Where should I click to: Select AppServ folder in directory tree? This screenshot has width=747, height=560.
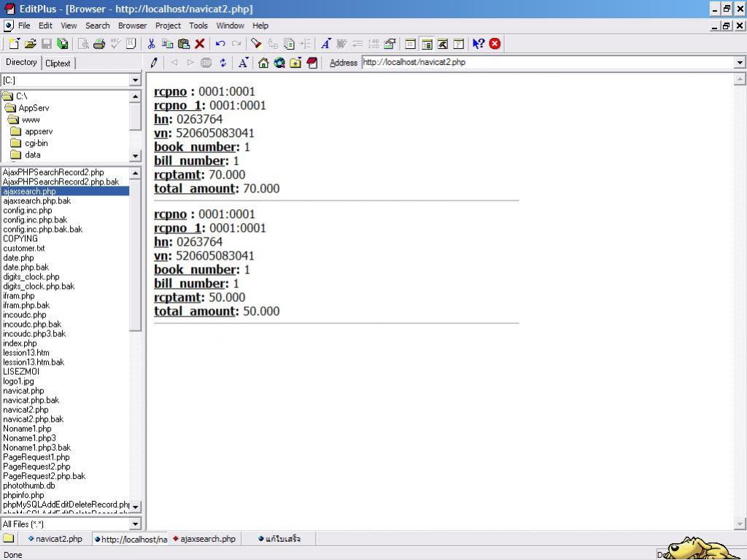coord(34,108)
